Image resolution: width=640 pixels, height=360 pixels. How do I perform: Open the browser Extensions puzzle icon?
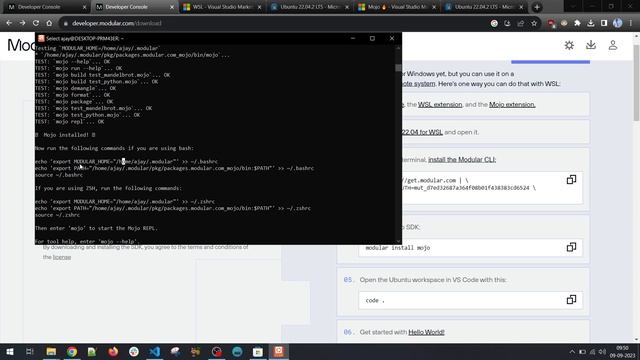(x=577, y=23)
